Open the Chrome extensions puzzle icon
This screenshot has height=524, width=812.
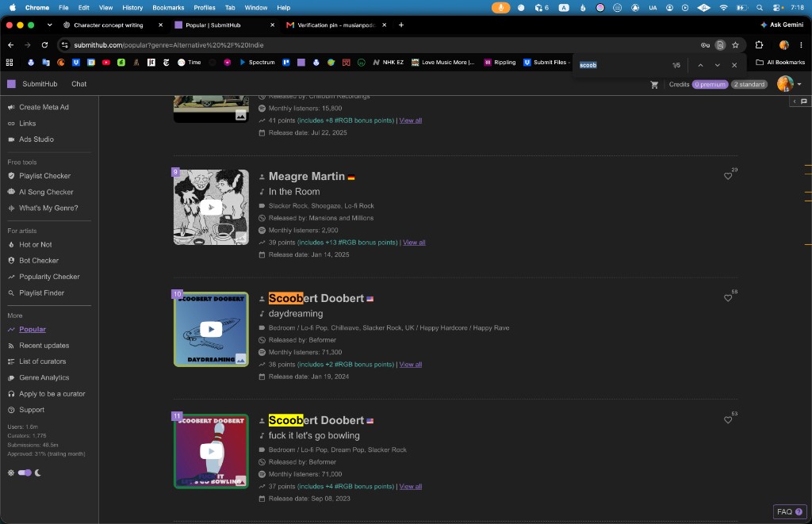[759, 45]
